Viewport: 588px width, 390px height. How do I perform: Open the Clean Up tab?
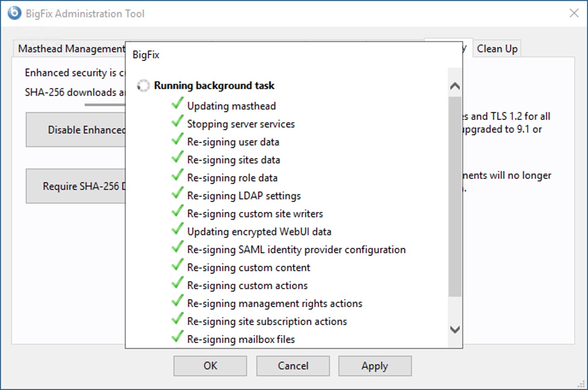pyautogui.click(x=497, y=49)
